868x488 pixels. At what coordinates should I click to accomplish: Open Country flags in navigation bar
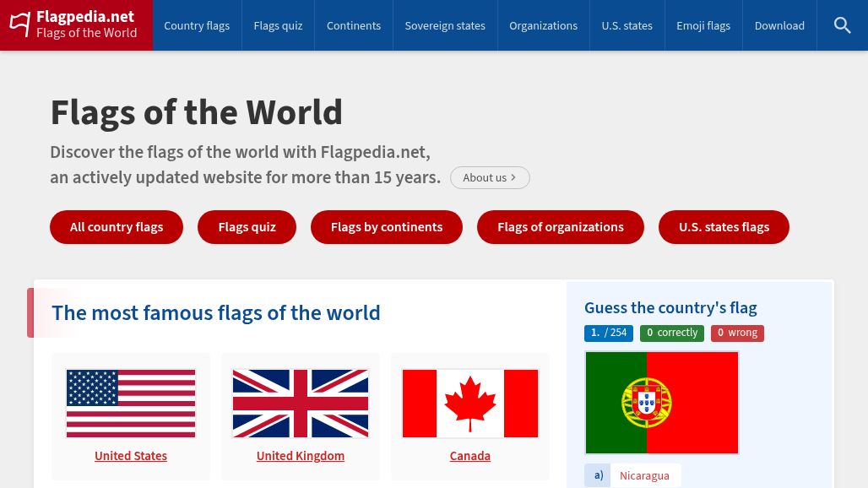coord(197,25)
